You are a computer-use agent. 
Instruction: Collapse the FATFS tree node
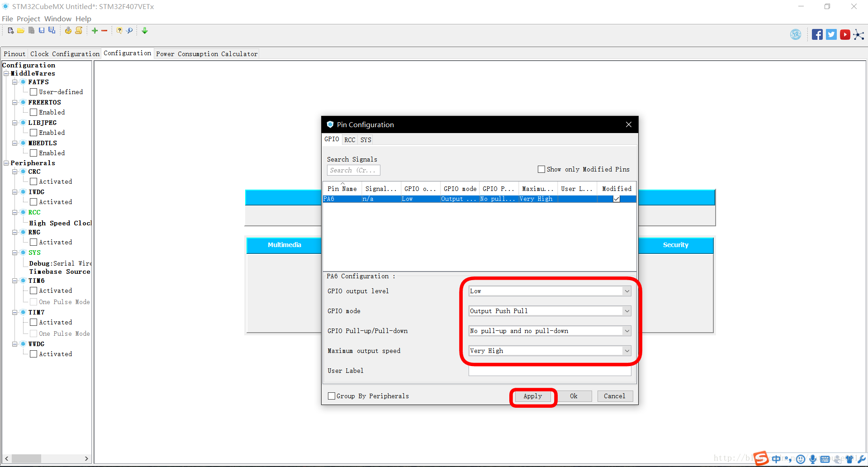[15, 82]
